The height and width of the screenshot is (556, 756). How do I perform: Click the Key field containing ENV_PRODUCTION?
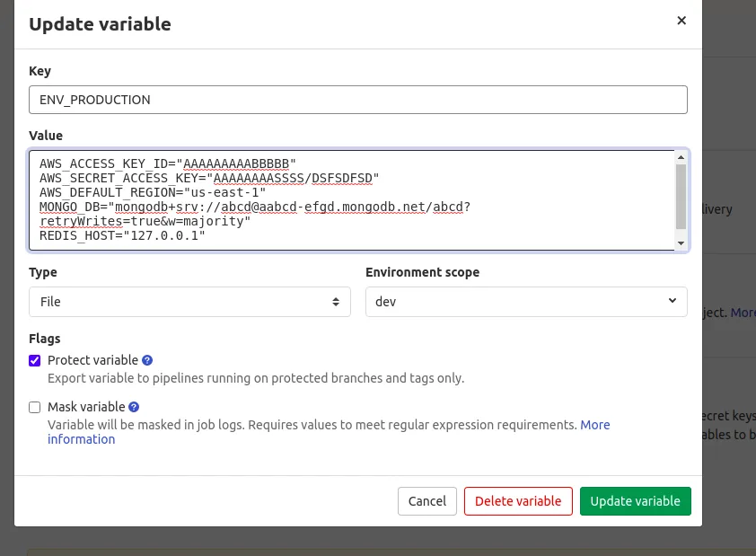(x=358, y=100)
